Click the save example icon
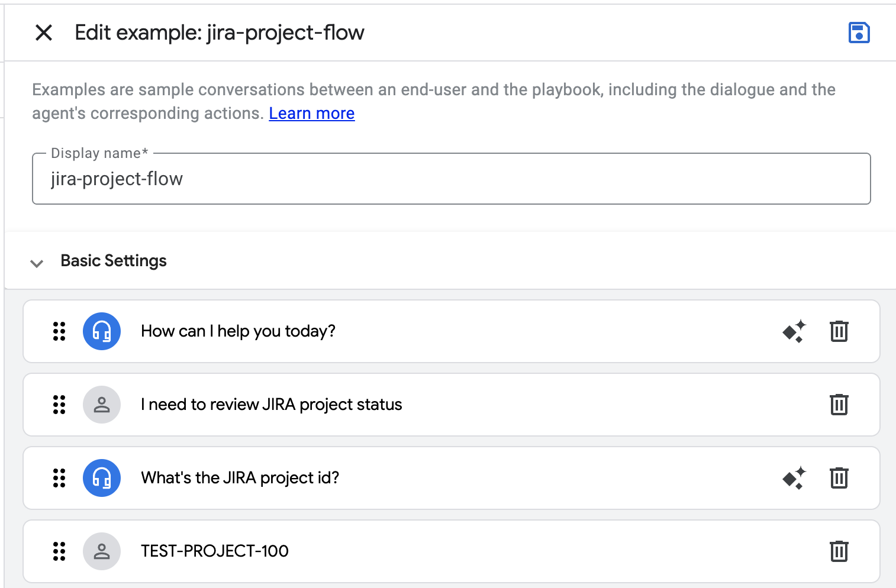Viewport: 896px width, 588px height. 859,33
